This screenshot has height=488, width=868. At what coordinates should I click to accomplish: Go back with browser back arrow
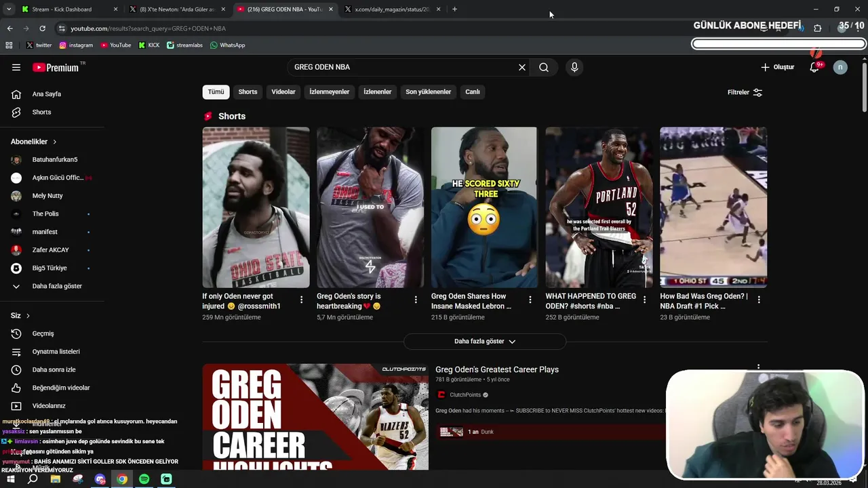(9, 28)
